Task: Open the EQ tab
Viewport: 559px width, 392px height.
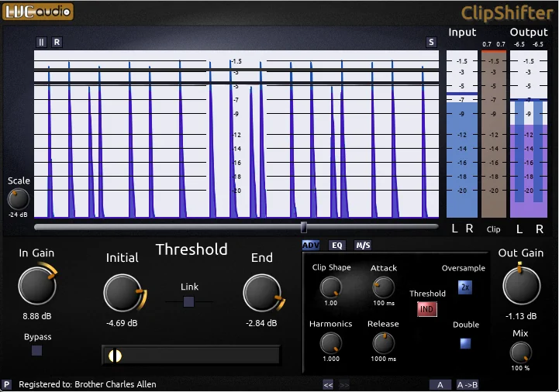Action: pos(337,245)
